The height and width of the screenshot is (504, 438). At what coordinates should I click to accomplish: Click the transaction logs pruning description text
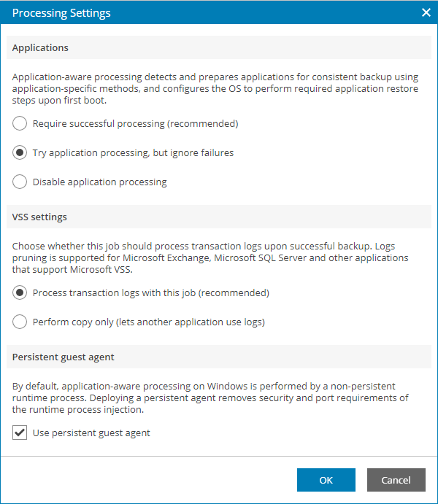pyautogui.click(x=212, y=257)
